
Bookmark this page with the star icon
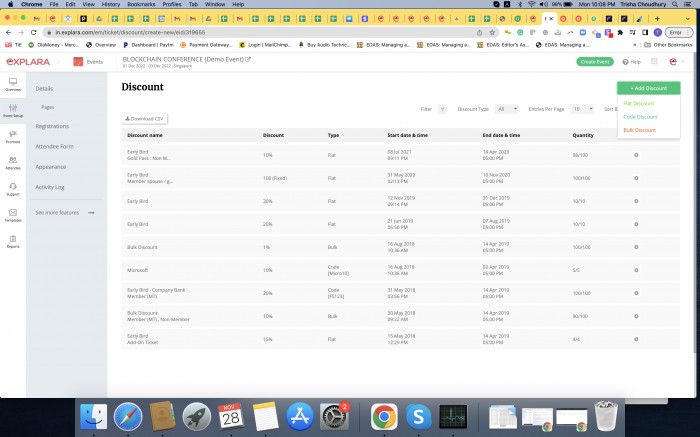(x=492, y=33)
